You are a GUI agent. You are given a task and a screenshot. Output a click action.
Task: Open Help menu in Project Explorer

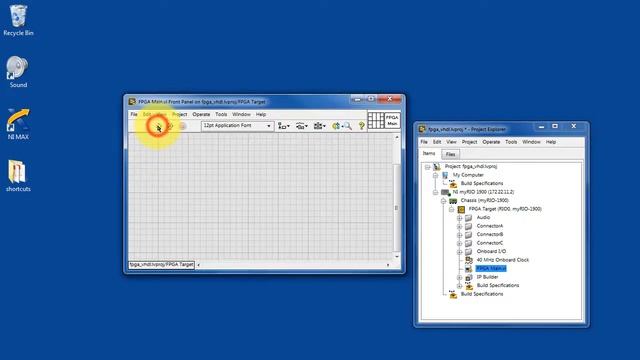click(551, 142)
